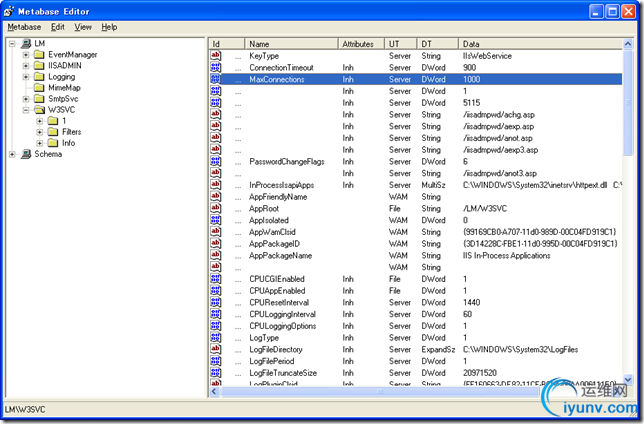Sort by the UT column header
This screenshot has width=644, height=424.
click(400, 44)
